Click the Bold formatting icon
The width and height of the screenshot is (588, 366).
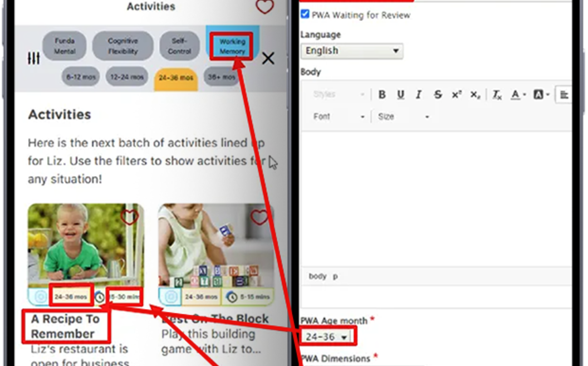382,95
